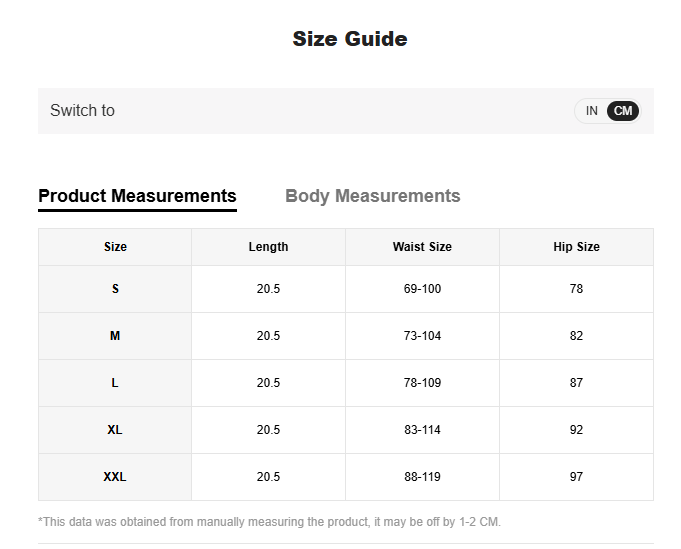Select the size M row label
Image resolution: width=681 pixels, height=549 pixels.
coord(115,336)
